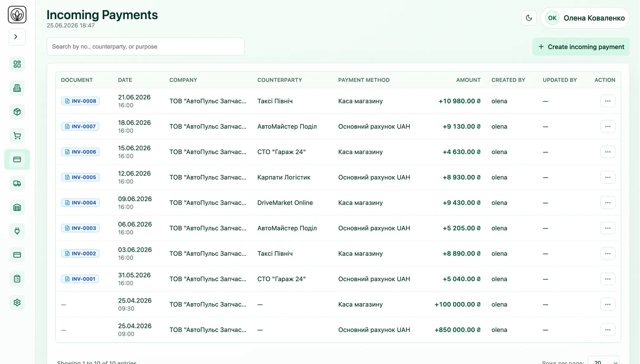The height and width of the screenshot is (364, 640).
Task: Open action menu for INV-0002 row
Action: [608, 254]
